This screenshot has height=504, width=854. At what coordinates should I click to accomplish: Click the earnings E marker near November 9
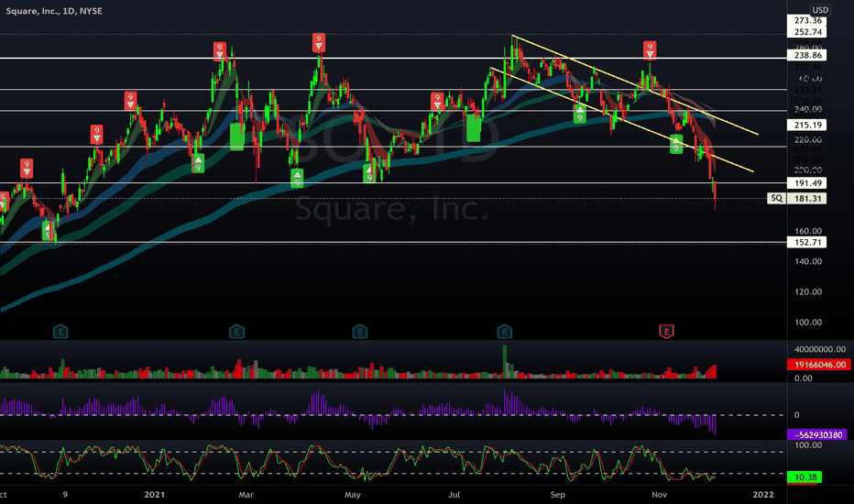[60, 331]
